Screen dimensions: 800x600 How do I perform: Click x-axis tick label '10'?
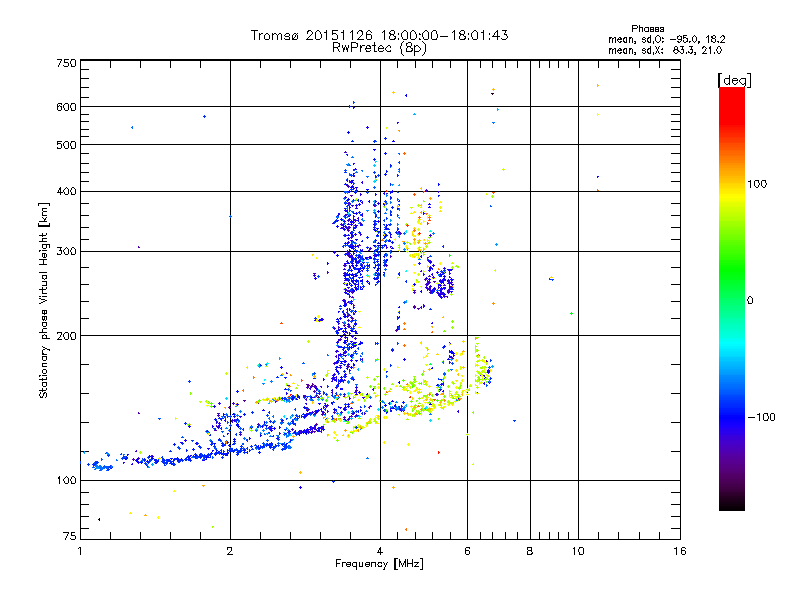pyautogui.click(x=578, y=551)
